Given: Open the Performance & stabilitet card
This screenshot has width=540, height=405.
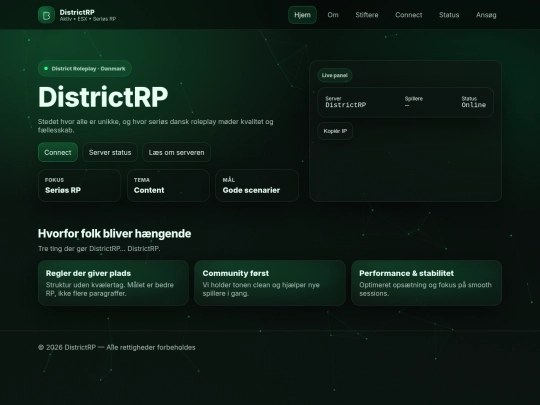Looking at the screenshot, I should 426,283.
